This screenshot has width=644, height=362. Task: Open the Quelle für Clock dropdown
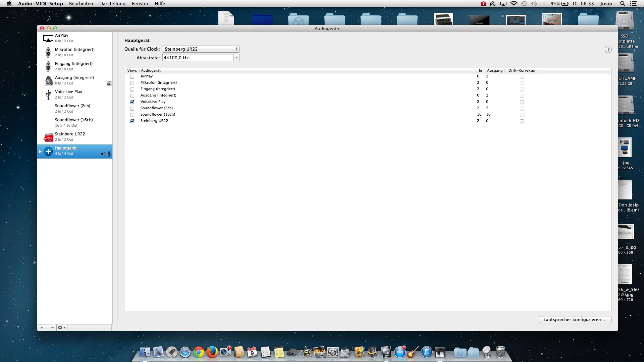(x=201, y=49)
